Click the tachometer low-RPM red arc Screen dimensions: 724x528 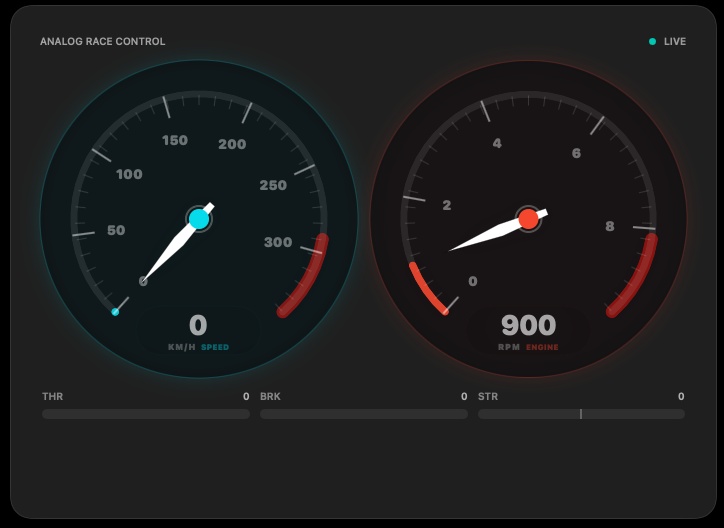(425, 291)
